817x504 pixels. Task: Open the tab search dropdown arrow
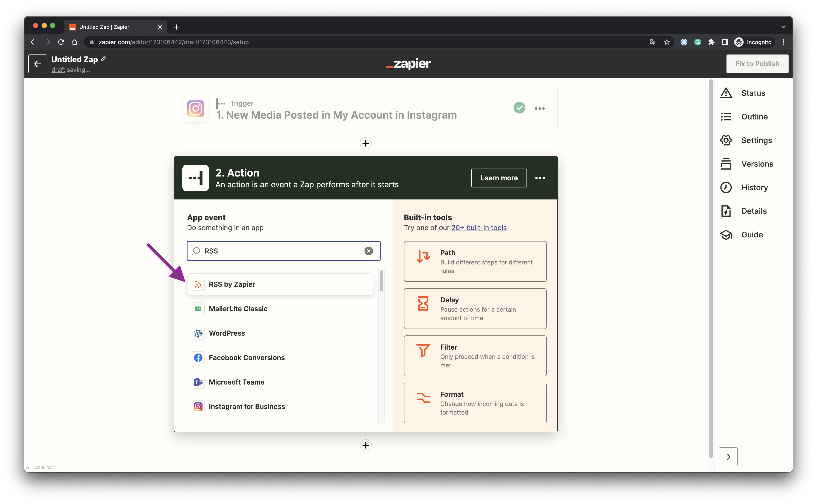tap(783, 27)
